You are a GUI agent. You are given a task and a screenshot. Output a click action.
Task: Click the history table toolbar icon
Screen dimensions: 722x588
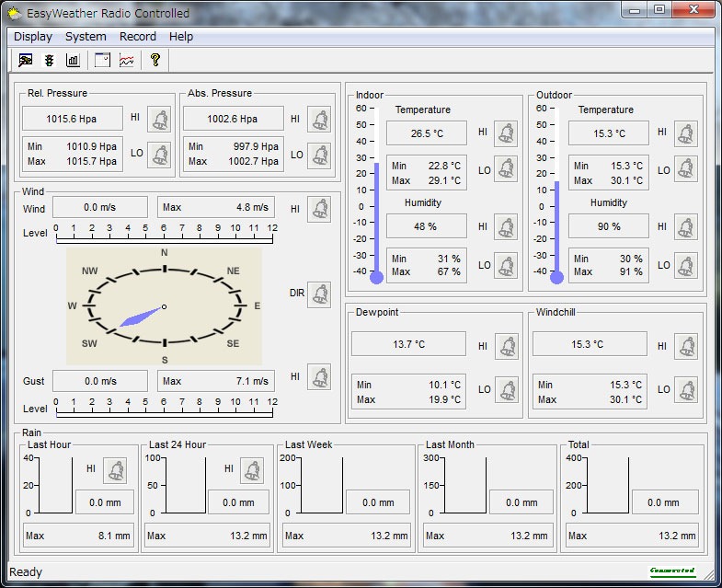point(102,60)
